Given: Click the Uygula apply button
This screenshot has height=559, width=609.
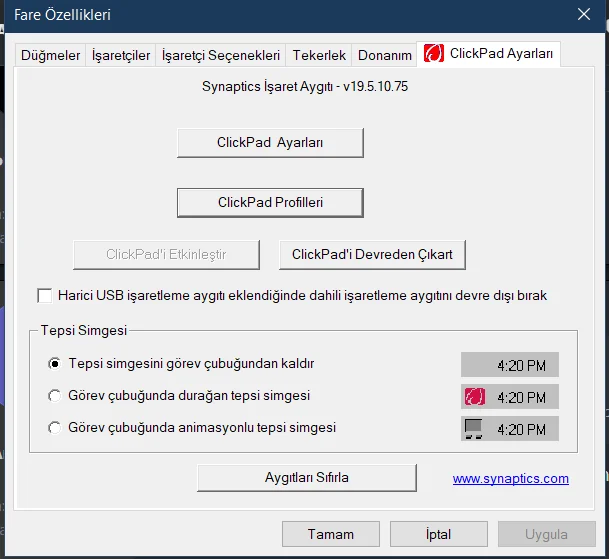Looking at the screenshot, I should pyautogui.click(x=546, y=534).
